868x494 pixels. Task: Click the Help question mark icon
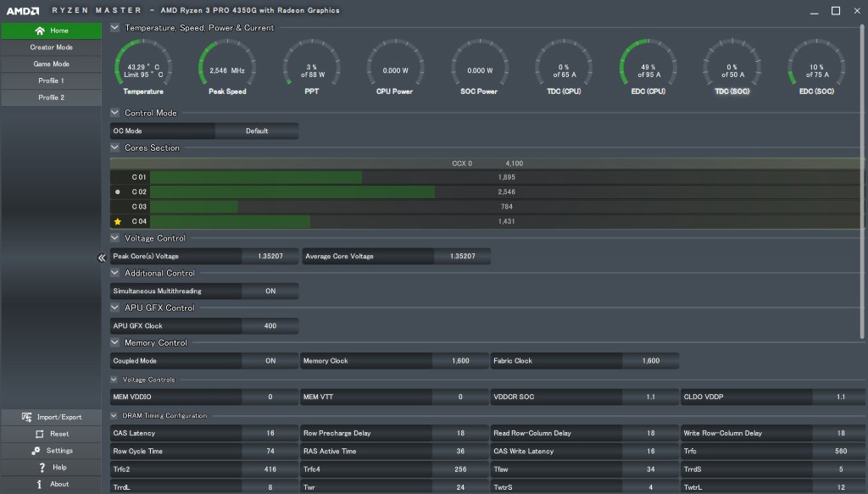pyautogui.click(x=42, y=467)
